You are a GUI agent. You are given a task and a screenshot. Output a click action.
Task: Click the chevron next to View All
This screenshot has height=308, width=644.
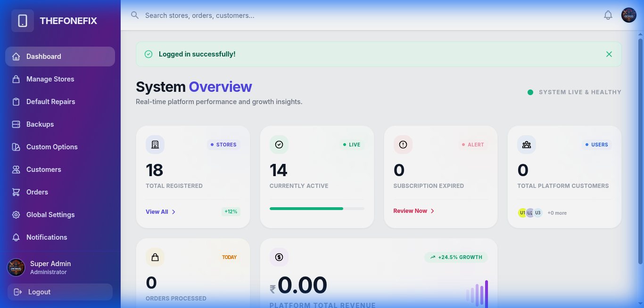(x=173, y=212)
